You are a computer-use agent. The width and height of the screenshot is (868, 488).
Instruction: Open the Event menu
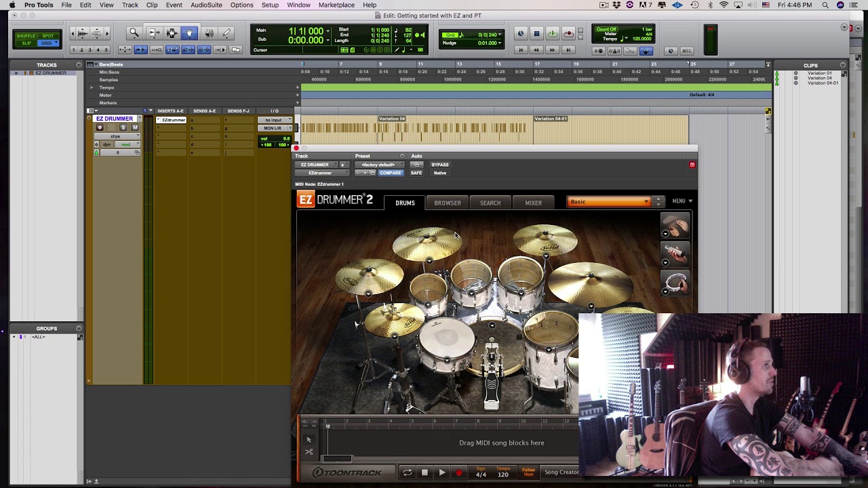(x=174, y=5)
